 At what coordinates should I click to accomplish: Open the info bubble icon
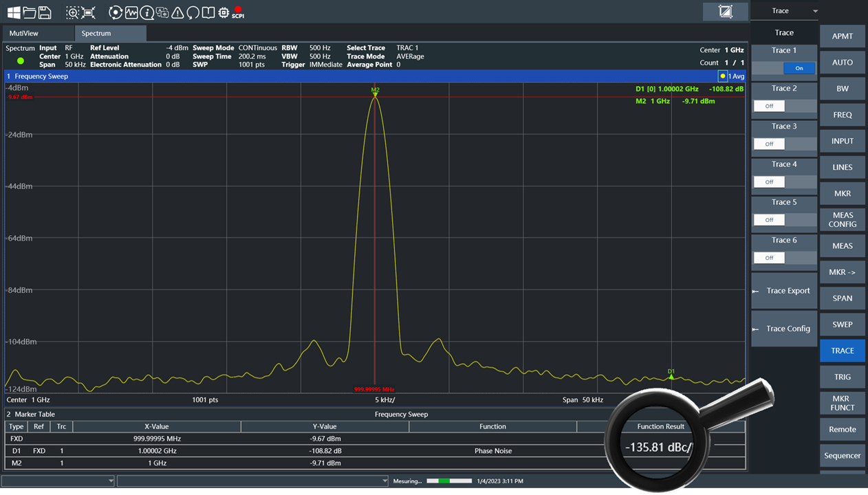coord(147,12)
